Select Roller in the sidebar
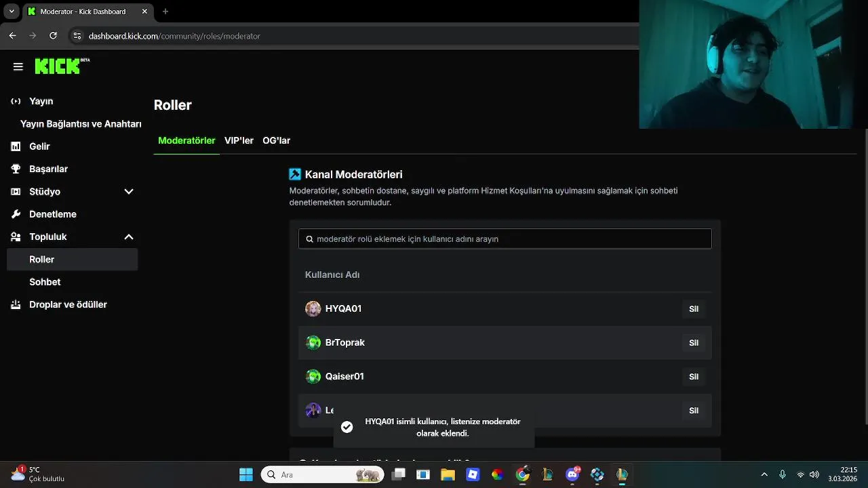868x488 pixels. click(72, 260)
